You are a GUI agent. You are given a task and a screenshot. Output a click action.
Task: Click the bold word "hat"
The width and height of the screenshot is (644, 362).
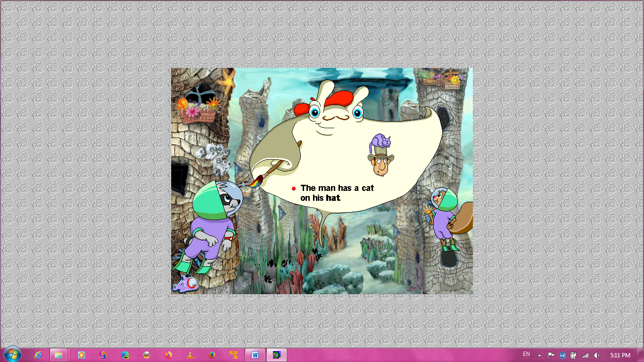(x=333, y=198)
